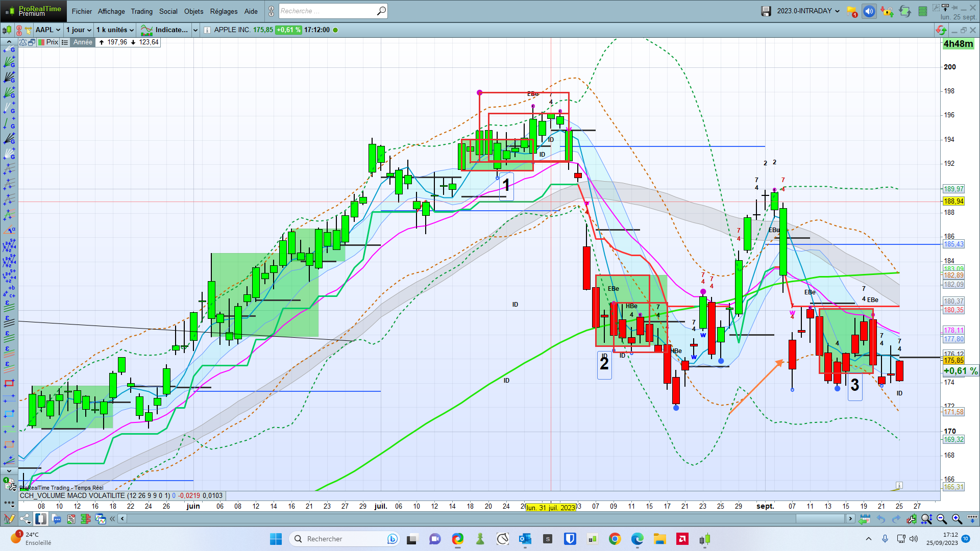Click the share icon in the bottom toolbar
Image resolution: width=980 pixels, height=551 pixels.
pos(25,519)
